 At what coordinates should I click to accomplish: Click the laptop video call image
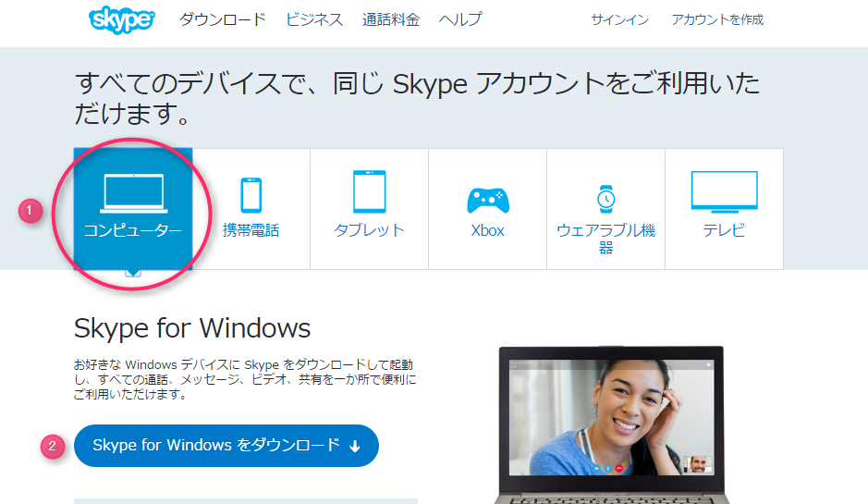pyautogui.click(x=612, y=424)
